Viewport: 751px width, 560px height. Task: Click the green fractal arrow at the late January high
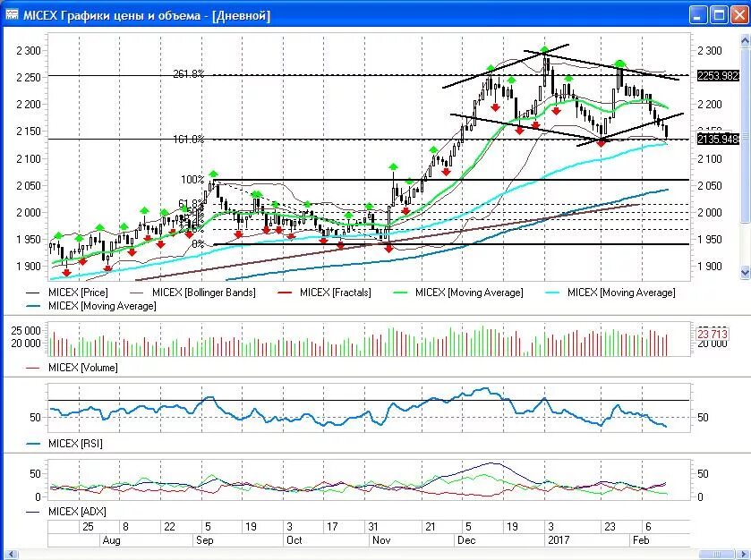pos(620,64)
